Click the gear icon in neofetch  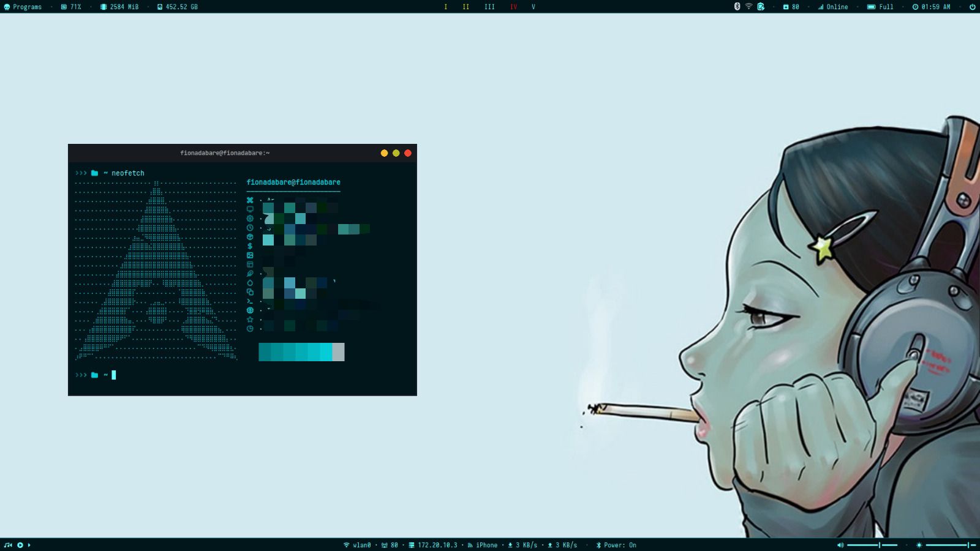click(x=250, y=219)
